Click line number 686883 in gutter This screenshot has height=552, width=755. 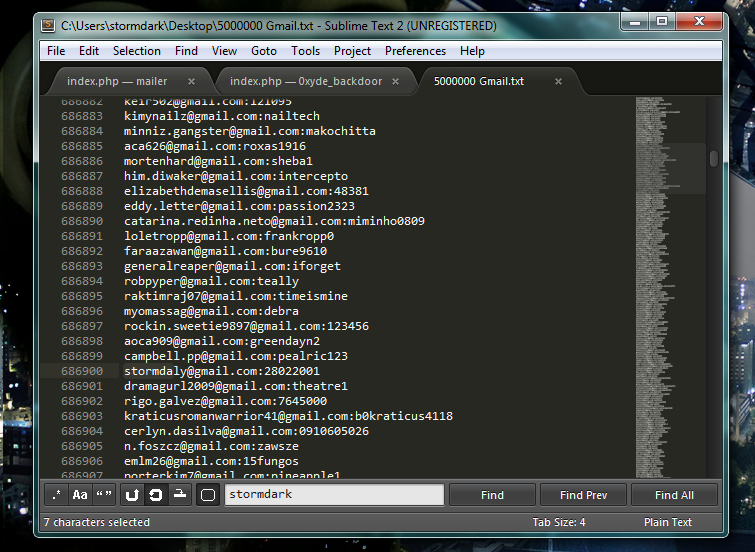pos(82,116)
